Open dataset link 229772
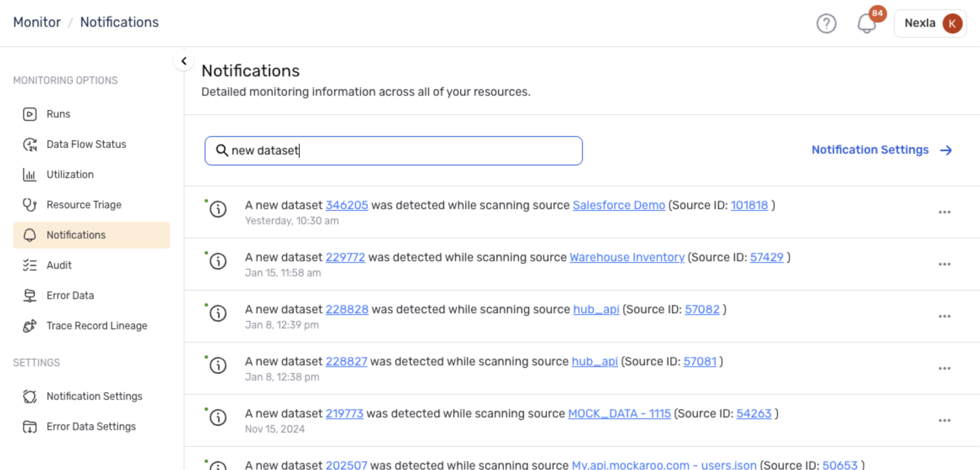 click(x=345, y=257)
